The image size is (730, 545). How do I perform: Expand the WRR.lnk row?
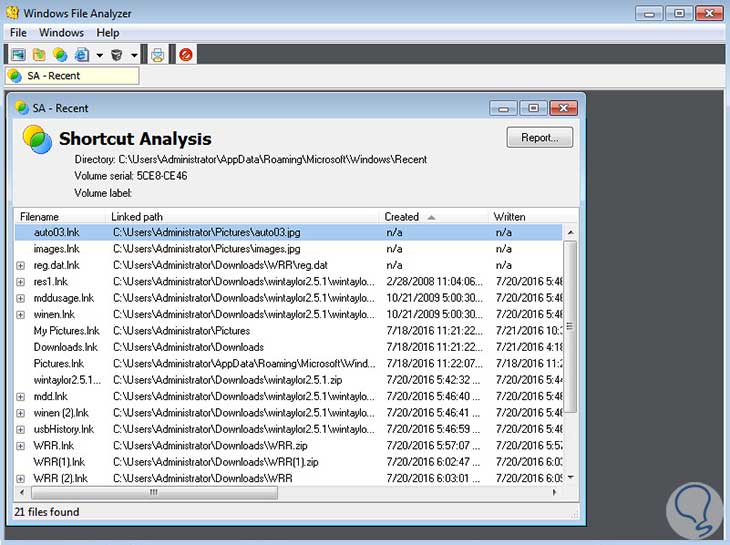click(20, 446)
